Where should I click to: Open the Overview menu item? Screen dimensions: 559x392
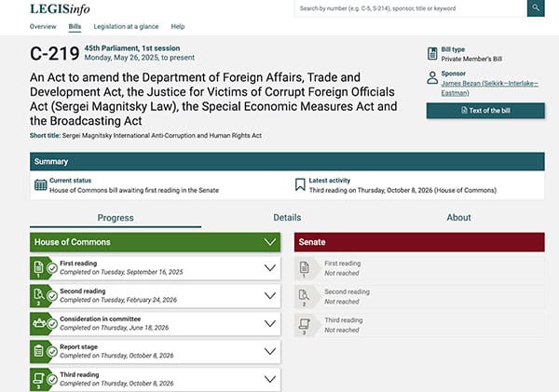[43, 26]
